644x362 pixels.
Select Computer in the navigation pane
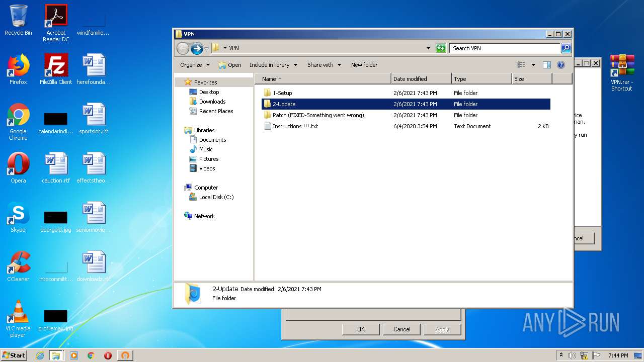pos(201,188)
